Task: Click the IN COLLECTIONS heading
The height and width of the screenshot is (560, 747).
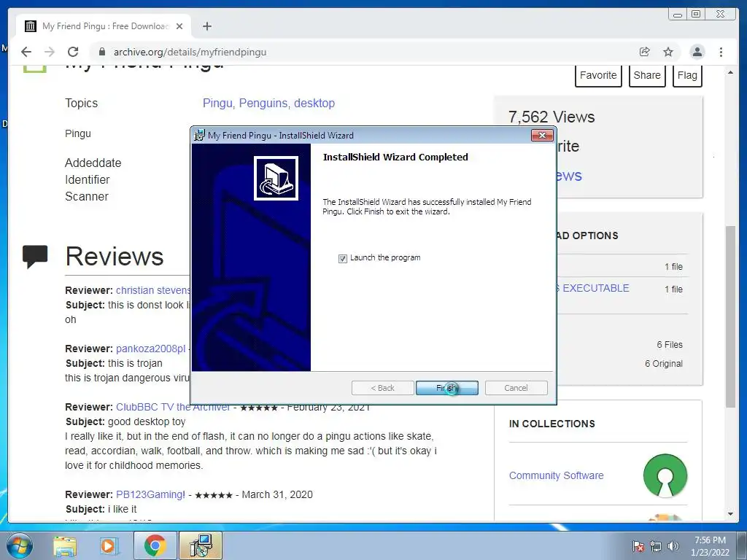Action: click(x=551, y=424)
